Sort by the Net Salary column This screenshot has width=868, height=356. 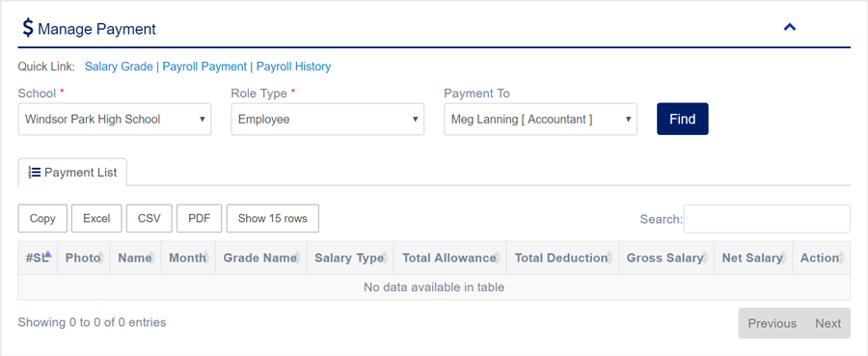pos(753,258)
